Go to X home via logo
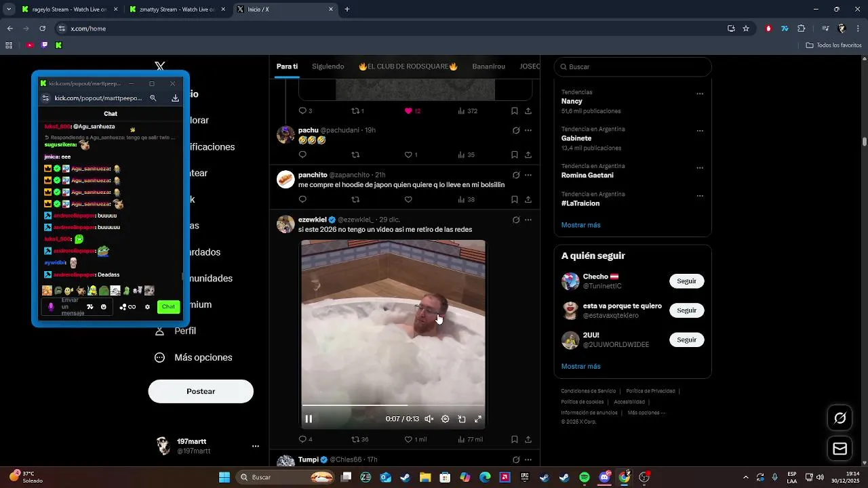 (160, 66)
